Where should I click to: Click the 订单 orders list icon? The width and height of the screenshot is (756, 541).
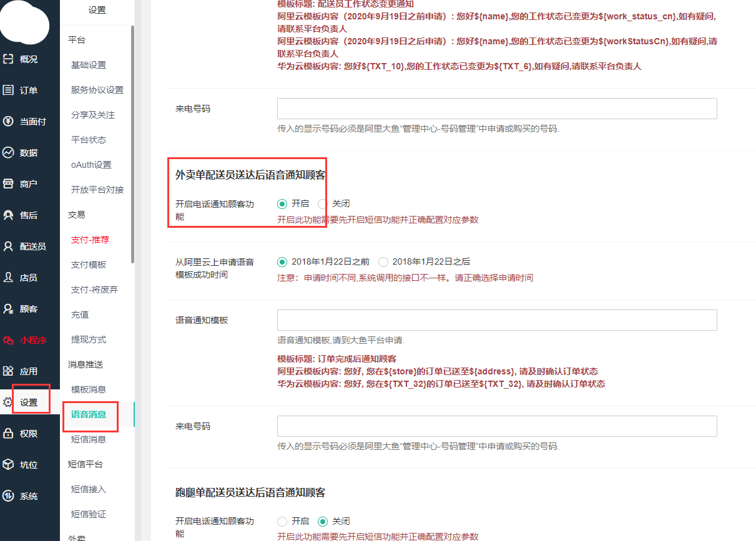8,90
